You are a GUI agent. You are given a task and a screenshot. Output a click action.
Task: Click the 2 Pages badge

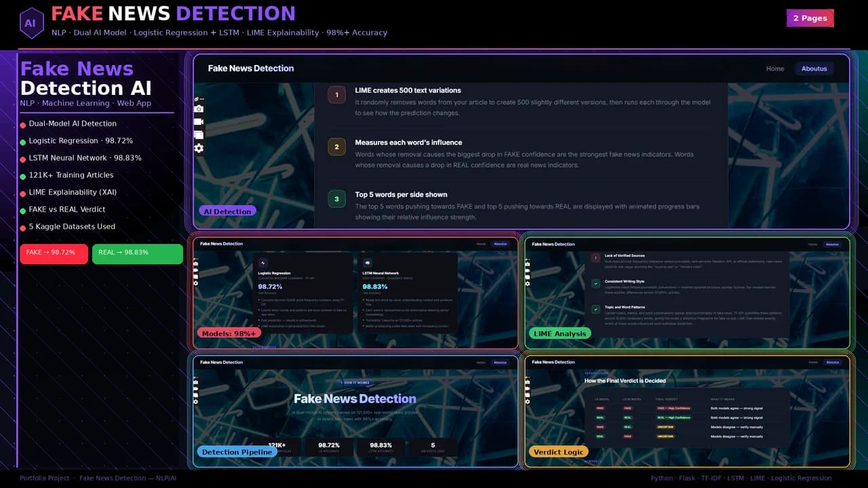(x=810, y=18)
